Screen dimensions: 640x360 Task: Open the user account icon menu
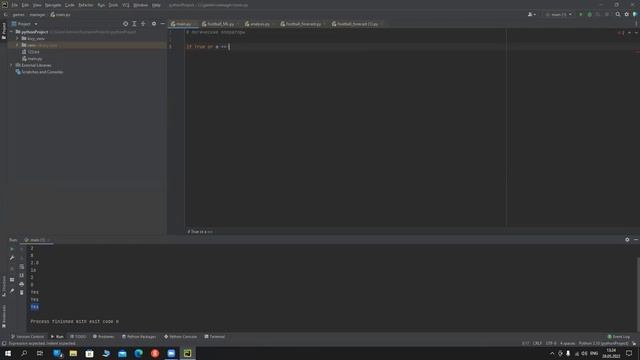click(531, 14)
